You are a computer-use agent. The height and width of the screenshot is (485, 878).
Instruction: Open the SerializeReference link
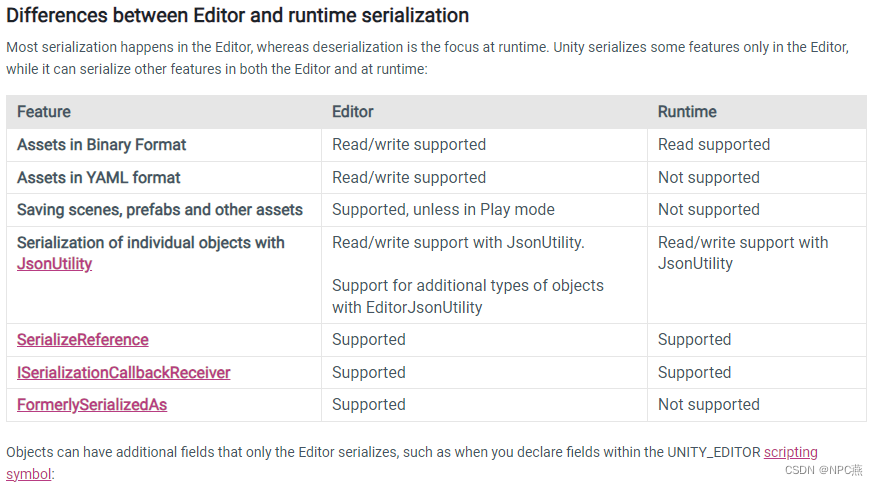click(x=83, y=340)
